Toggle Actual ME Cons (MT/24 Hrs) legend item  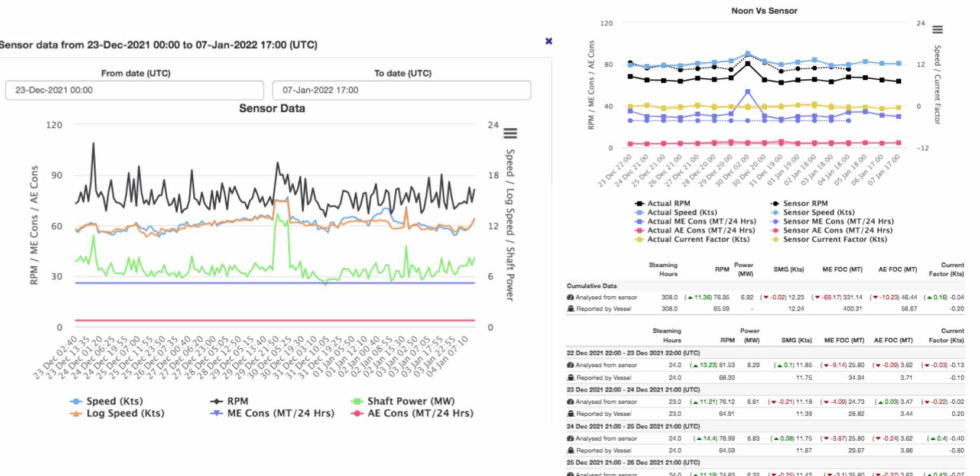pyautogui.click(x=696, y=221)
